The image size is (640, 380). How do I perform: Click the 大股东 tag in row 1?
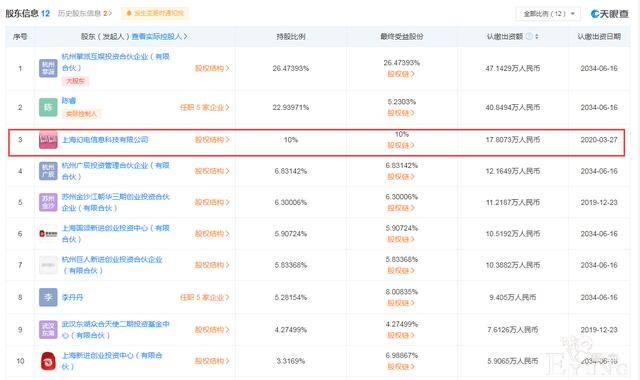[75, 81]
